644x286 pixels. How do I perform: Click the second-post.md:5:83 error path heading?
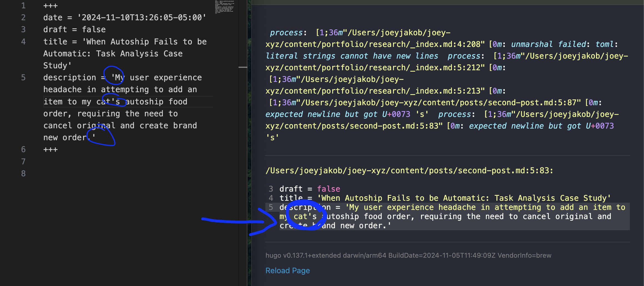pyautogui.click(x=409, y=170)
